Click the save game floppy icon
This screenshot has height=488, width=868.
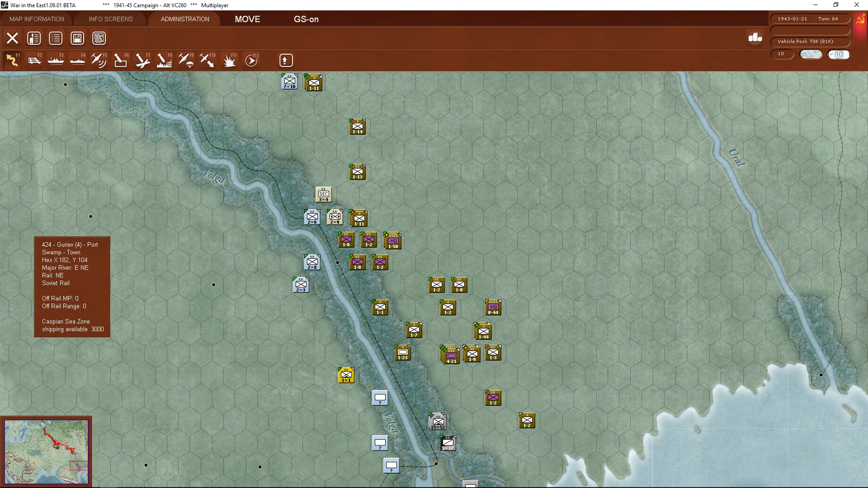(77, 38)
